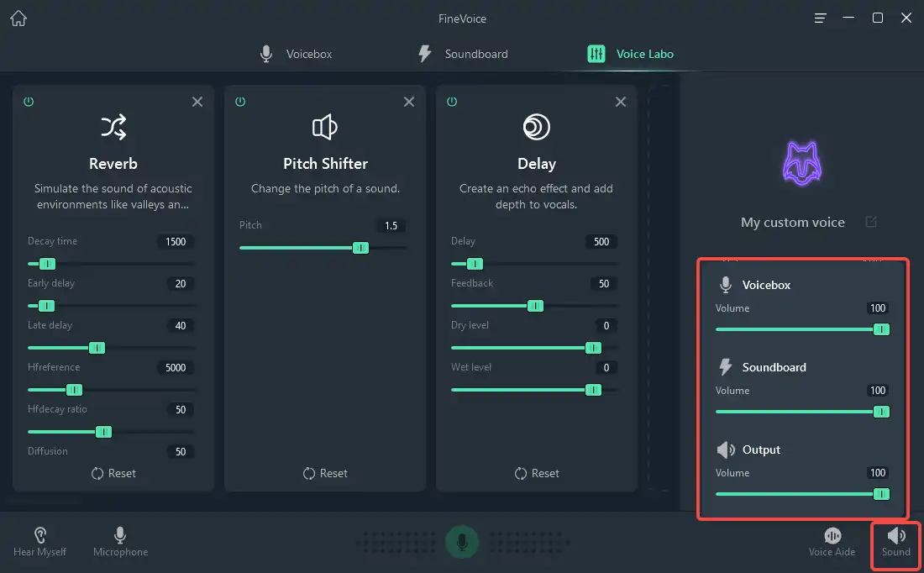Click the Feedback value field

point(604,283)
